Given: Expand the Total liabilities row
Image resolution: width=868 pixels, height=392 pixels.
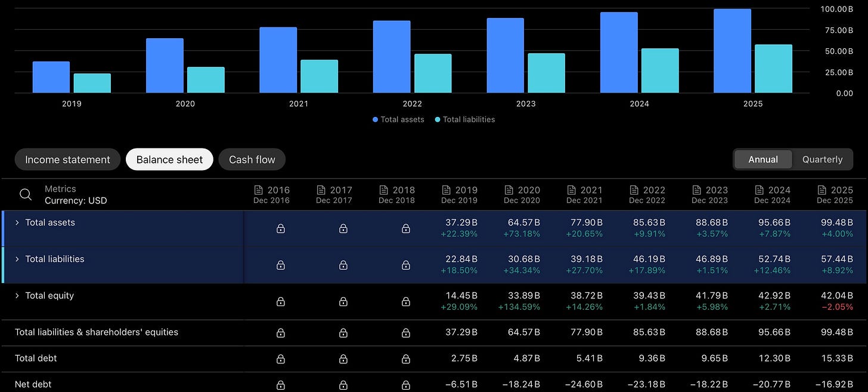Looking at the screenshot, I should [x=17, y=259].
